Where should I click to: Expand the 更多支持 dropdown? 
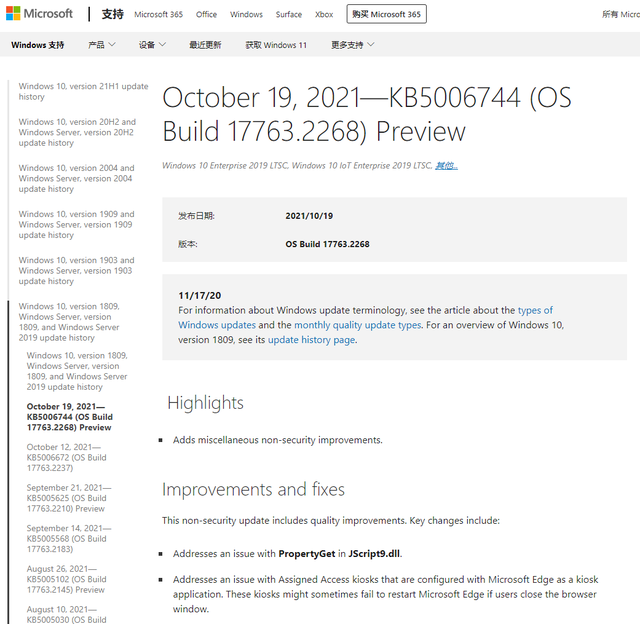pos(352,45)
